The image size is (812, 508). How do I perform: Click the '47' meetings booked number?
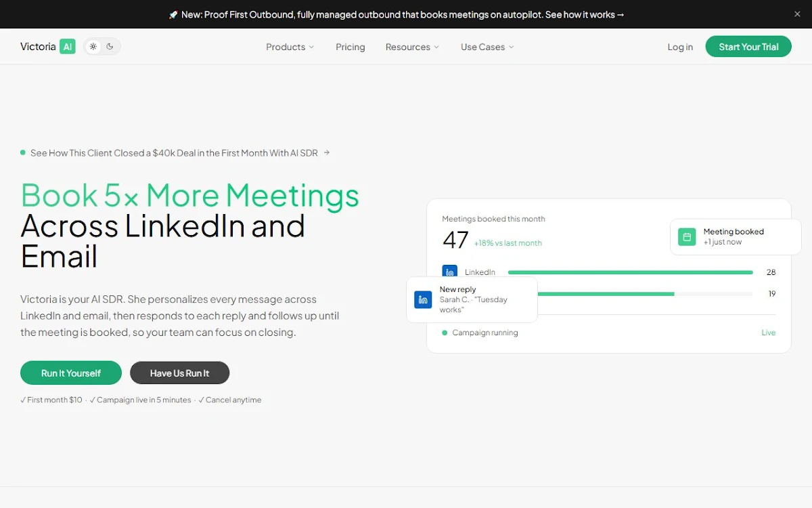pos(455,240)
